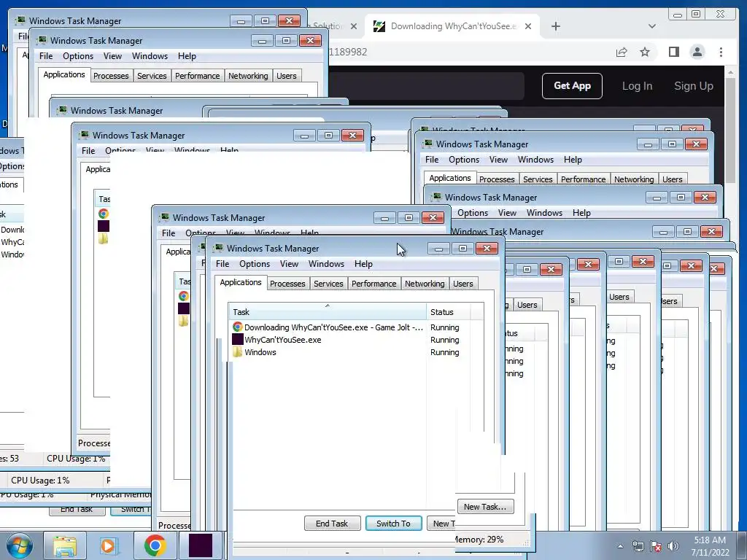Select Applications tab in front Task Manager
747x560 pixels.
[241, 282]
